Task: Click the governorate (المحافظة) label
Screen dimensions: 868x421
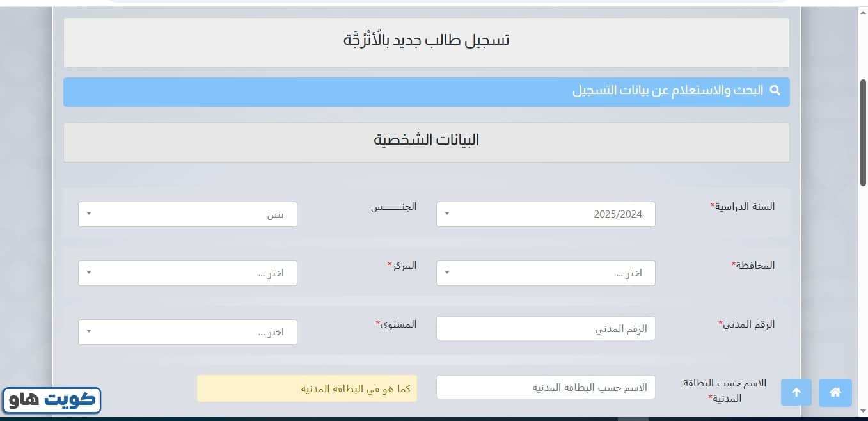Action: pos(753,265)
